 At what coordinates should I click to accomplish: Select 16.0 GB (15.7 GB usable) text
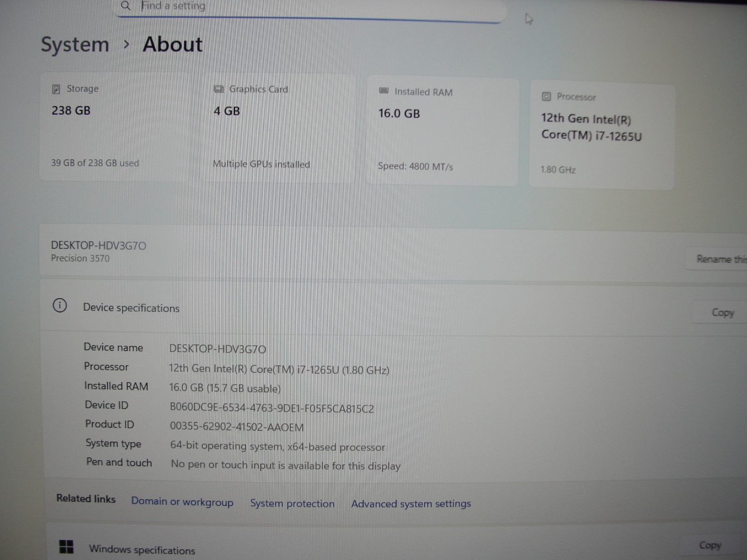(x=225, y=388)
